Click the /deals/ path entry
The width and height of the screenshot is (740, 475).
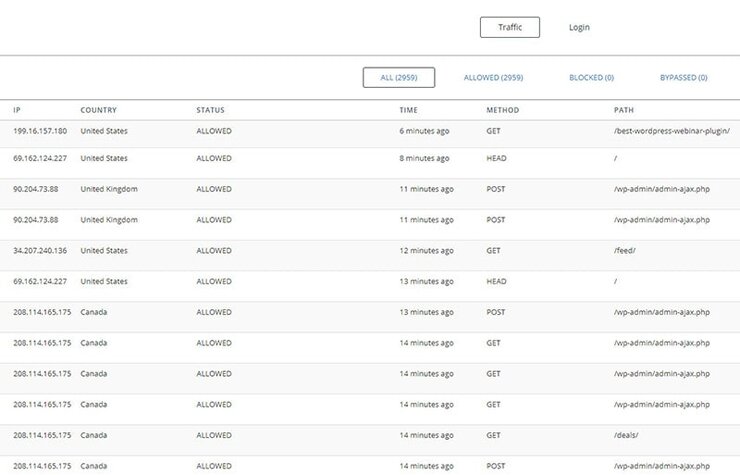point(626,435)
